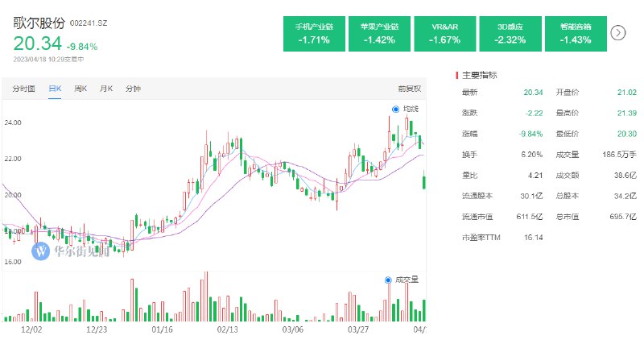Click the right arrow to show more sectors
The height and width of the screenshot is (340, 644).
pyautogui.click(x=618, y=32)
